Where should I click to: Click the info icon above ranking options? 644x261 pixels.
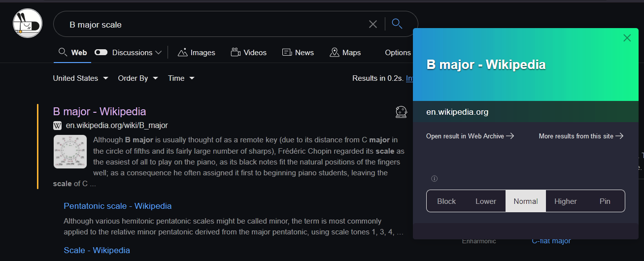coord(434,179)
